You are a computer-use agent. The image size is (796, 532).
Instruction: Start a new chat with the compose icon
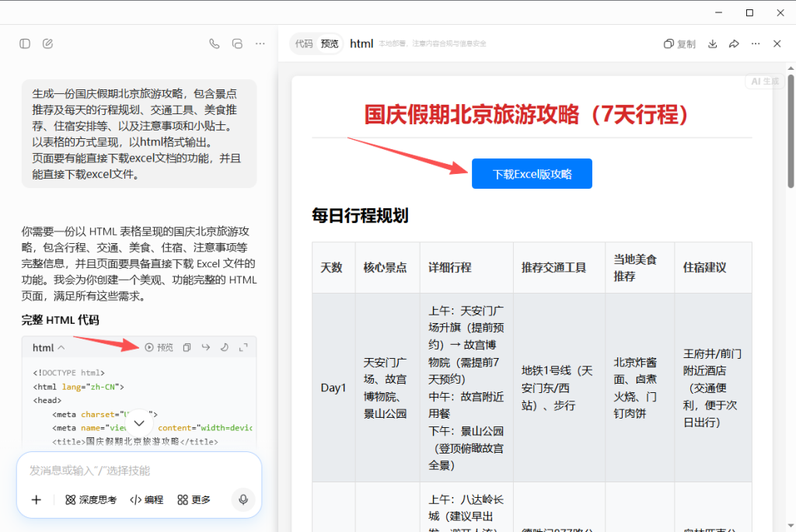[x=47, y=43]
